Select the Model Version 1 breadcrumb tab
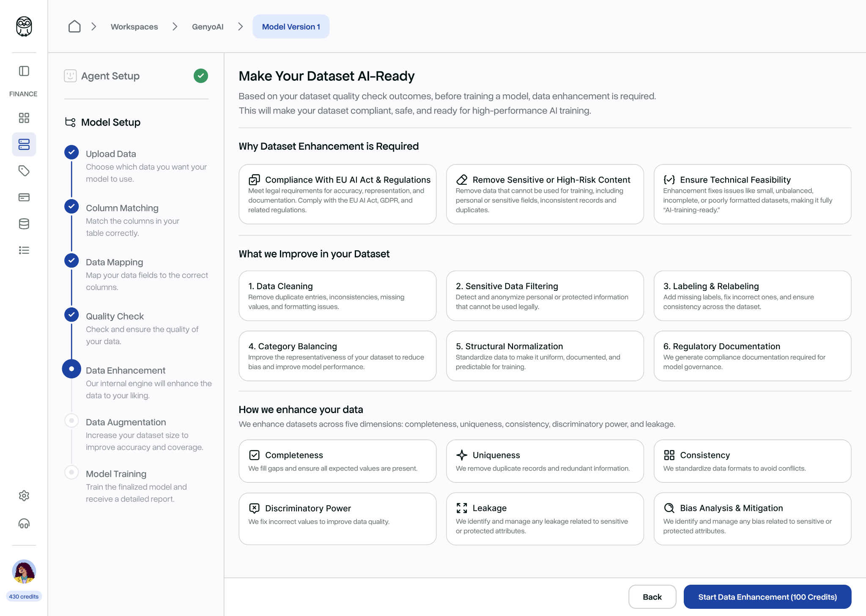The width and height of the screenshot is (866, 616). (291, 27)
